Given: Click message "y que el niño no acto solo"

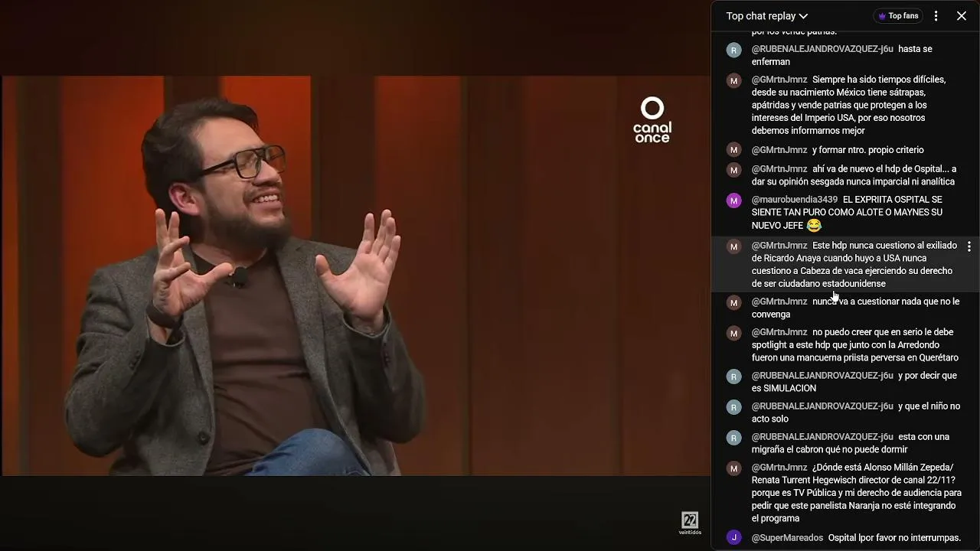Looking at the screenshot, I should pos(856,412).
